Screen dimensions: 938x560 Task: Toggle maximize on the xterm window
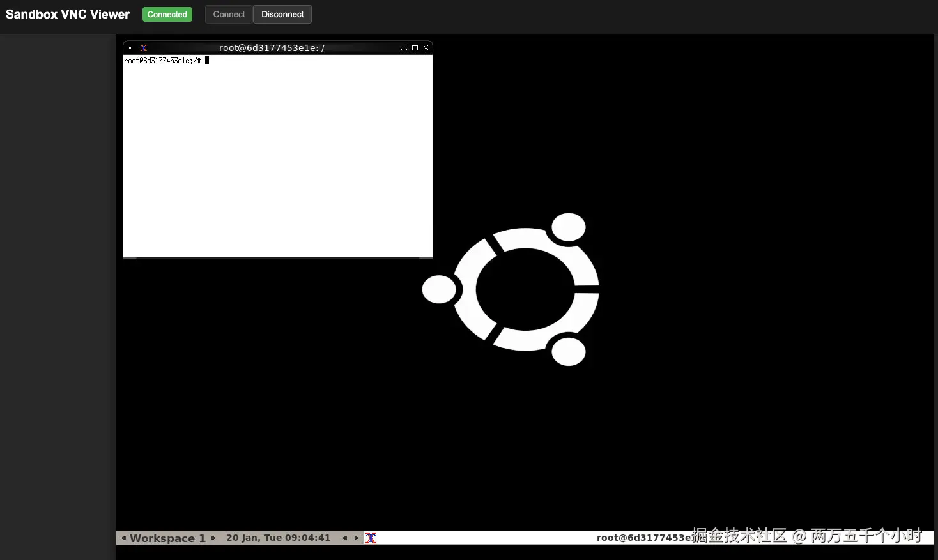click(415, 47)
